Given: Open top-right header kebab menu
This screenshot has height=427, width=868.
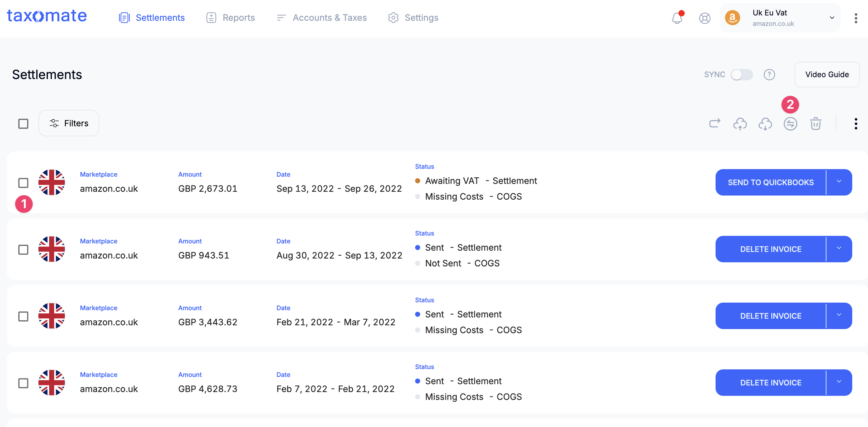Looking at the screenshot, I should coord(855,18).
